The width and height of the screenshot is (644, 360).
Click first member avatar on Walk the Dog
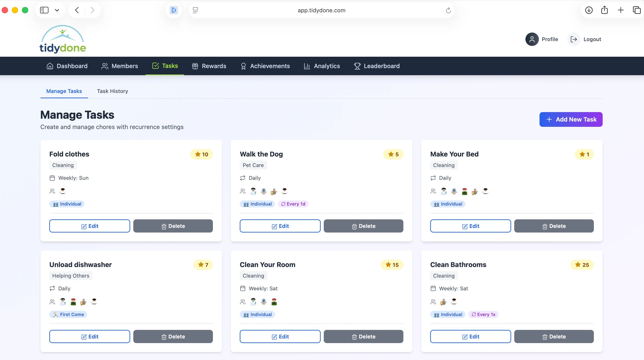click(x=253, y=191)
